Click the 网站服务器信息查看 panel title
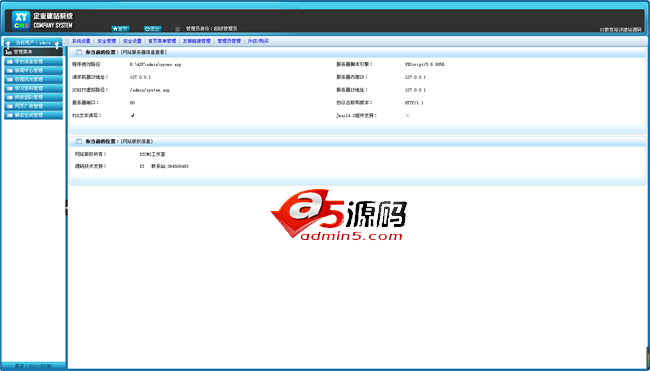The height and width of the screenshot is (371, 650). point(144,53)
